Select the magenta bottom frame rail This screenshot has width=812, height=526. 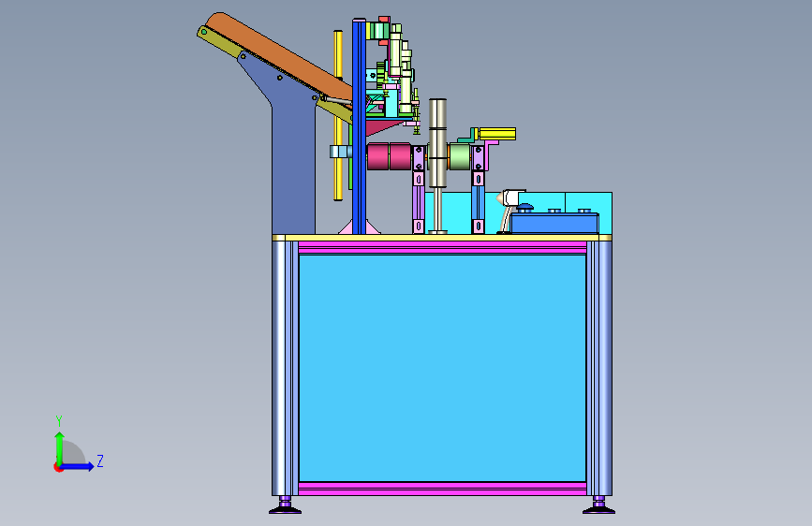click(442, 489)
